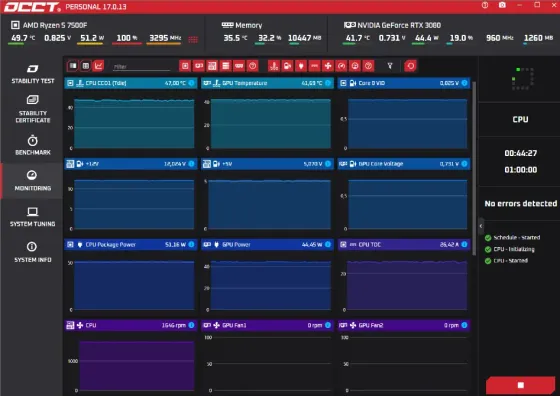Click the funnel clear-filters icon
The image size is (560, 396).
click(x=390, y=66)
